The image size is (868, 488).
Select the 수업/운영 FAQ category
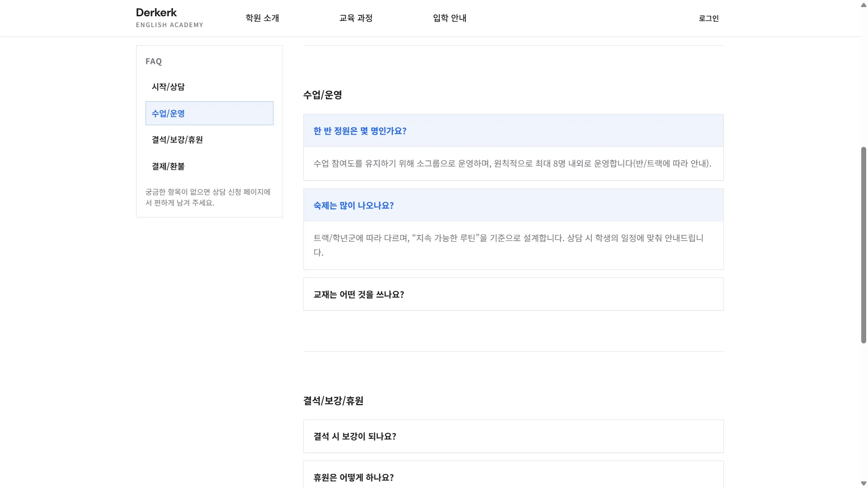click(x=168, y=113)
